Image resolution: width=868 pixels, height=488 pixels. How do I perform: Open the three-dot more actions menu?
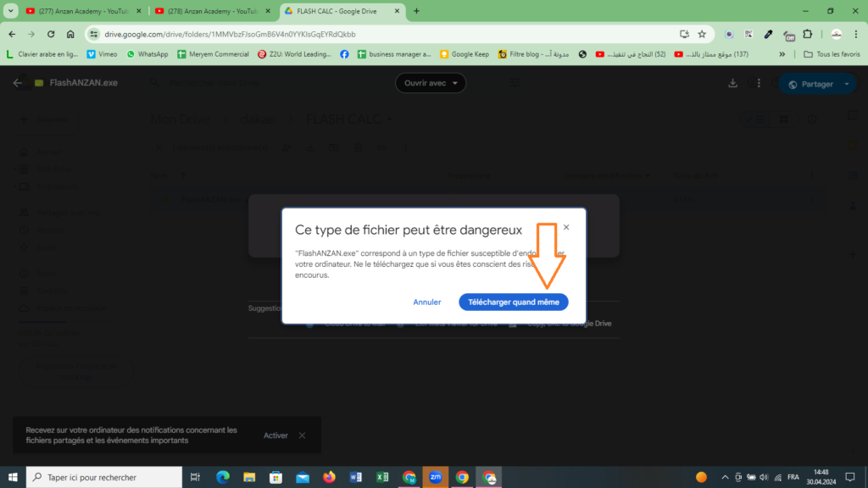(x=759, y=83)
